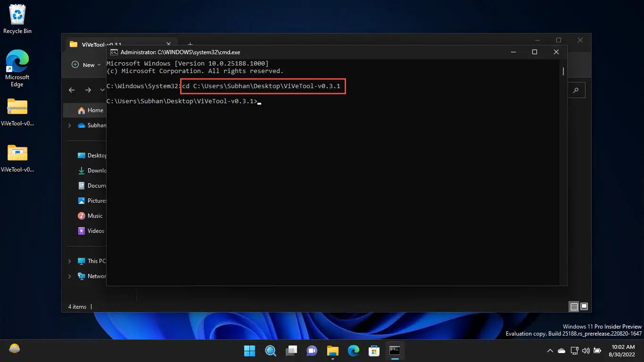Image resolution: width=644 pixels, height=362 pixels.
Task: Open Videos in the Explorer sidebar
Action: [91, 231]
